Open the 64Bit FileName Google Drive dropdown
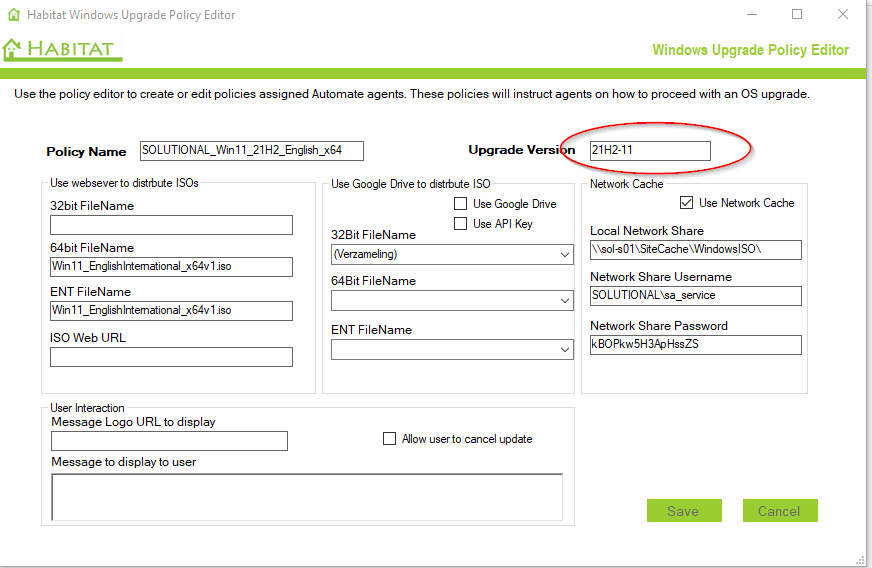Viewport: 872px width, 568px height. tap(565, 300)
